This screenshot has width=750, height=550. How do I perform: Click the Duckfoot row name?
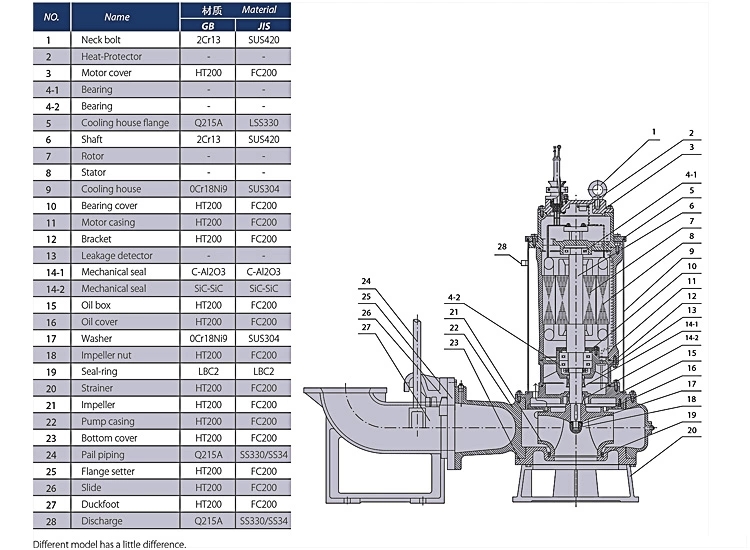[101, 504]
